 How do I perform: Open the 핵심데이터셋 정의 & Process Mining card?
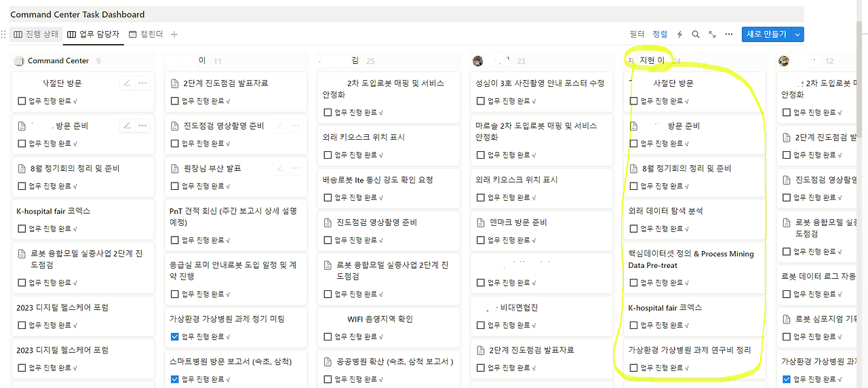click(x=694, y=267)
